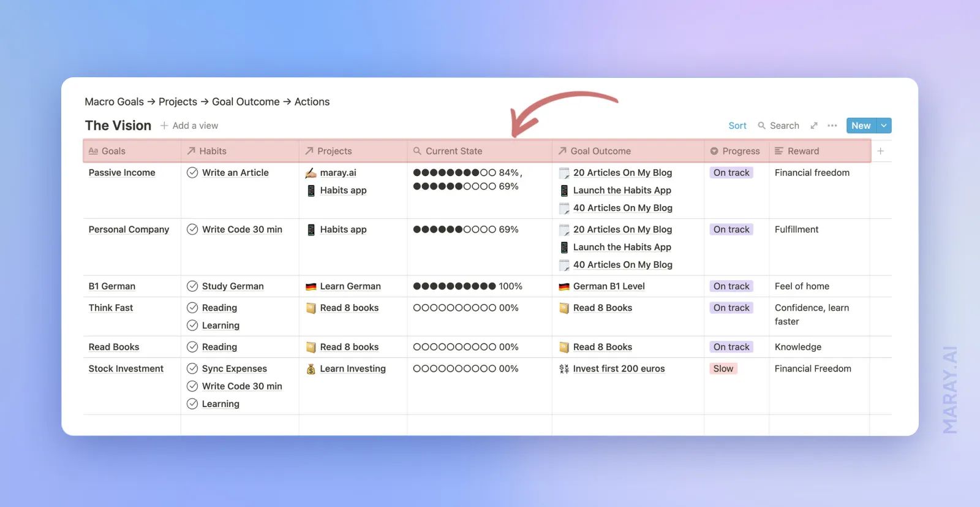Add a new column with plus icon

pos(880,151)
